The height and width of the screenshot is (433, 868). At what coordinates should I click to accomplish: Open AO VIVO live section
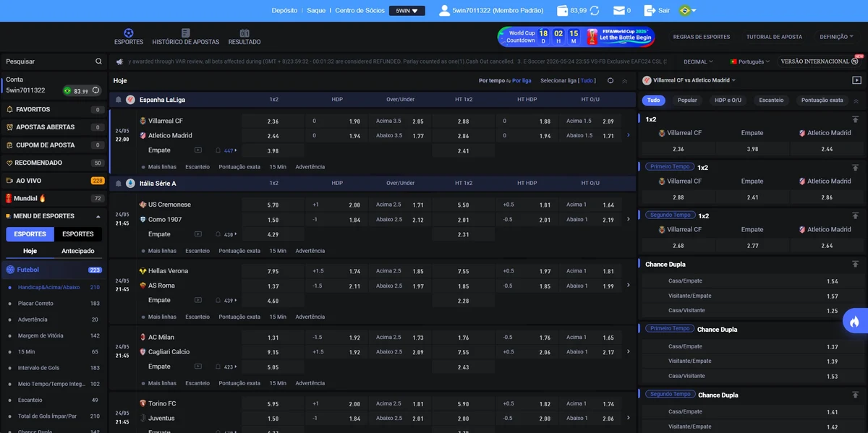coord(54,181)
